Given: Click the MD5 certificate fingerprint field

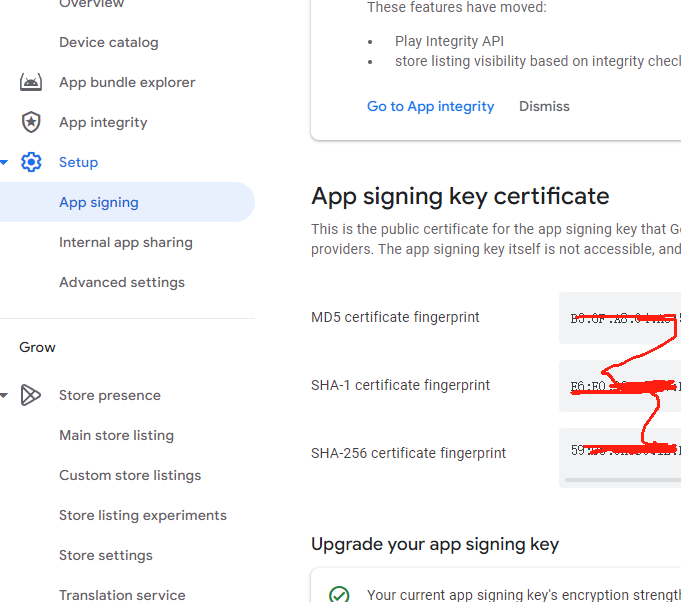Looking at the screenshot, I should click(620, 318).
